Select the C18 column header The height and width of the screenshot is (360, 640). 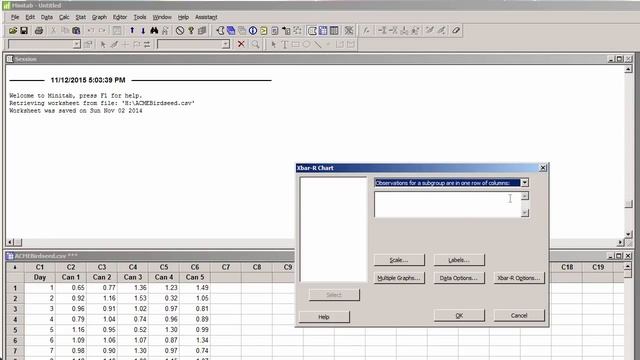point(567,267)
